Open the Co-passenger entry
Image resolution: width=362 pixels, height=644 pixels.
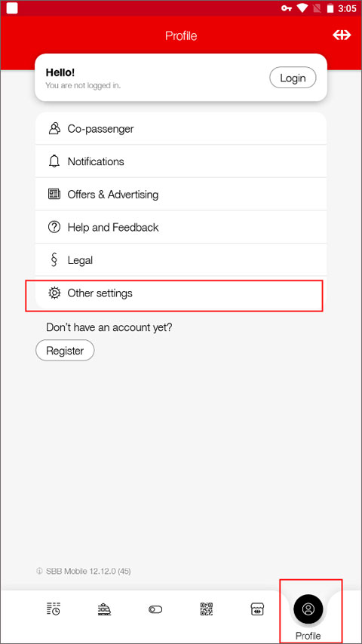coord(181,128)
